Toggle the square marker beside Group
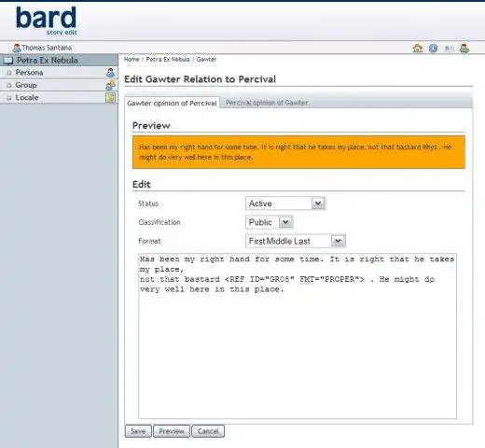 click(x=9, y=85)
